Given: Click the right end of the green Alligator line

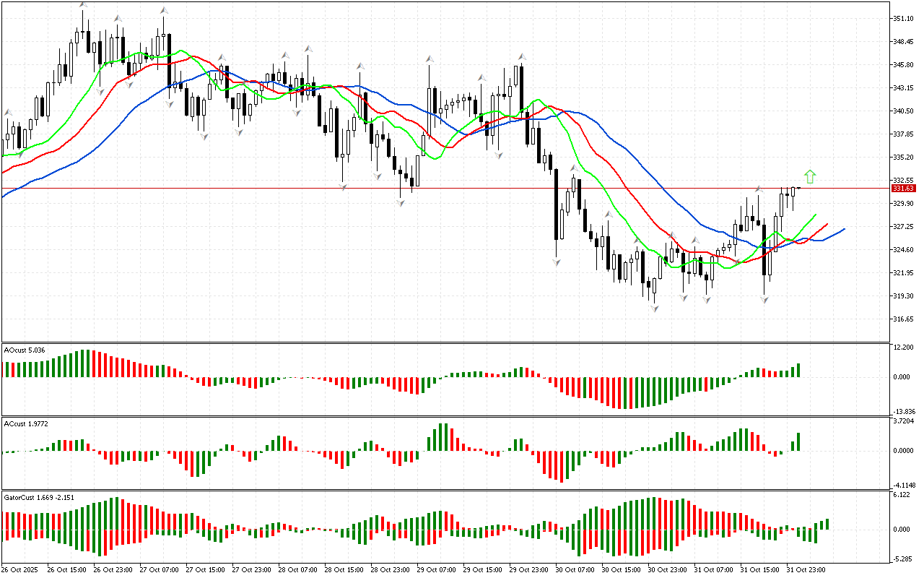Looking at the screenshot, I should (815, 215).
